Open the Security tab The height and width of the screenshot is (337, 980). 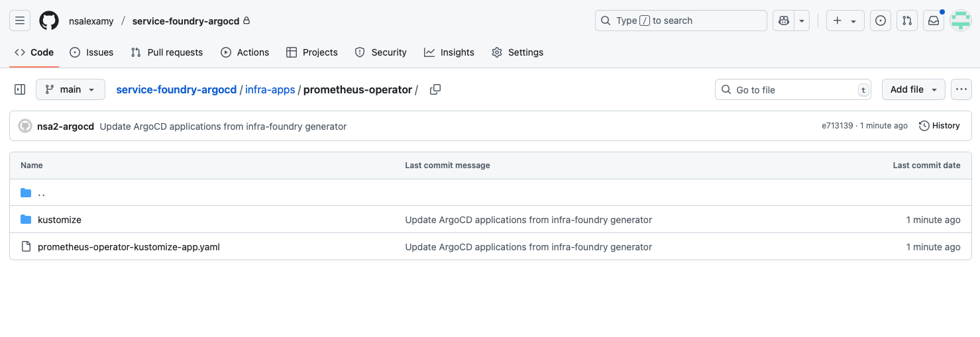381,52
